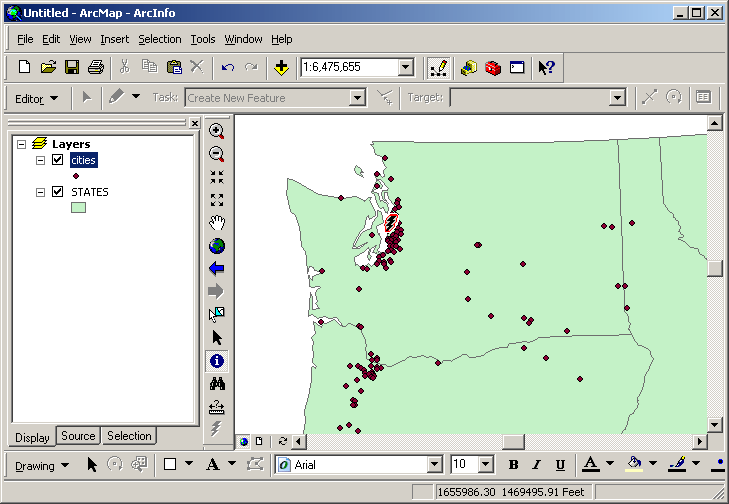Click the STATES green symbol swatch
This screenshot has height=504, width=729.
coord(78,208)
